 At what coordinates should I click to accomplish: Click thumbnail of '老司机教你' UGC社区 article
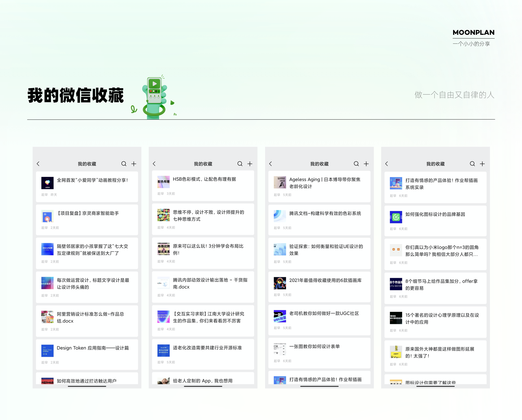(x=280, y=316)
